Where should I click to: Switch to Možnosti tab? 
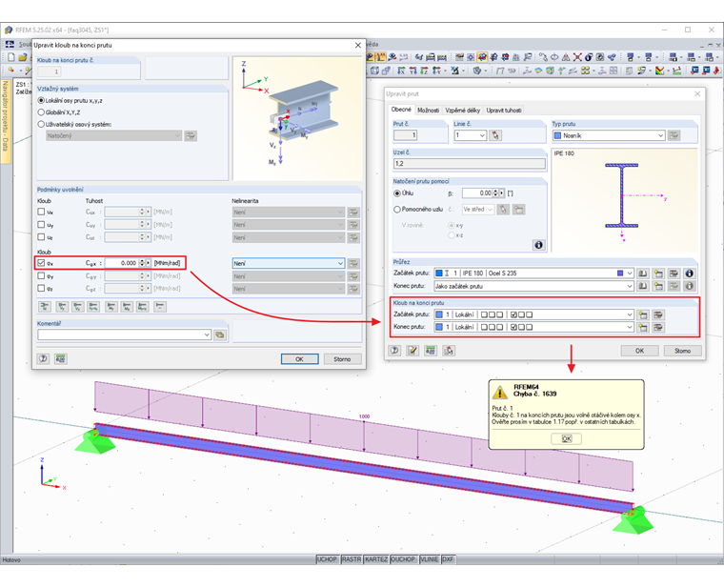(x=428, y=111)
